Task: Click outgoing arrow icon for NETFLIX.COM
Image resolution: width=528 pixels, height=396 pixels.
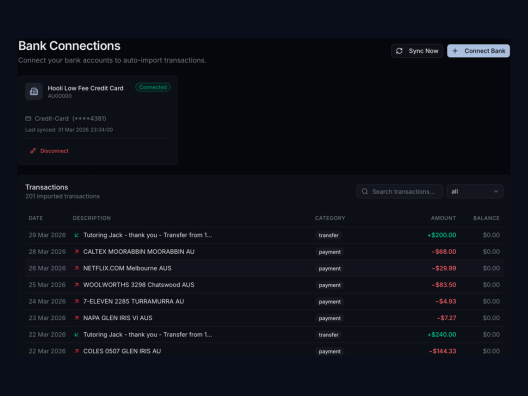Action: point(76,268)
